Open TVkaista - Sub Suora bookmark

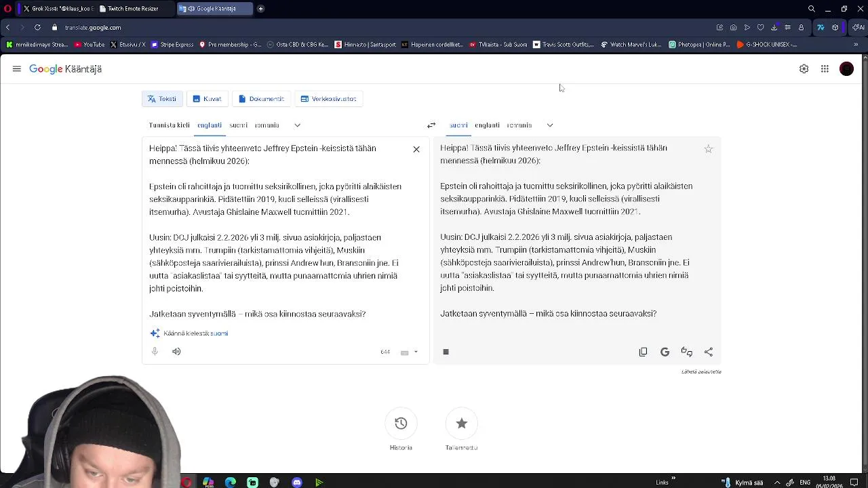point(497,45)
